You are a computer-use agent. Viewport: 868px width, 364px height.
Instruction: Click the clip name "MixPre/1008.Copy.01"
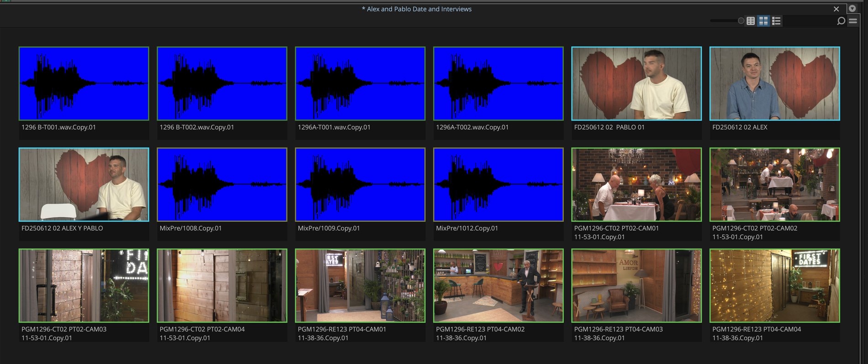191,228
